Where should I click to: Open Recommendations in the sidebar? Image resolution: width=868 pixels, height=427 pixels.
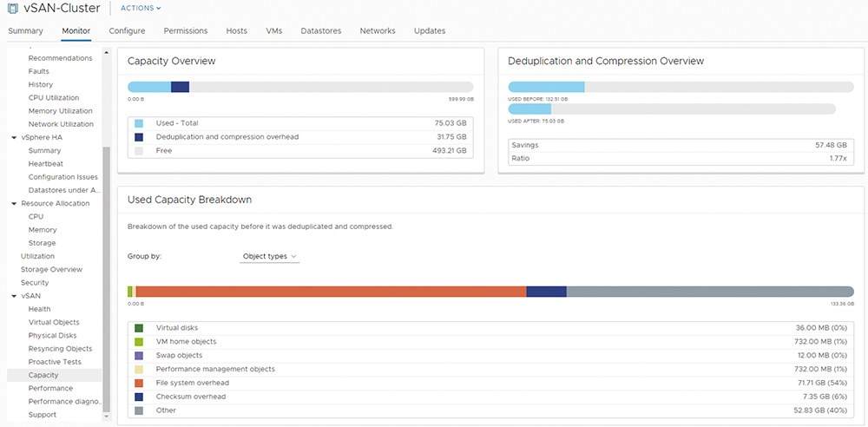(61, 58)
